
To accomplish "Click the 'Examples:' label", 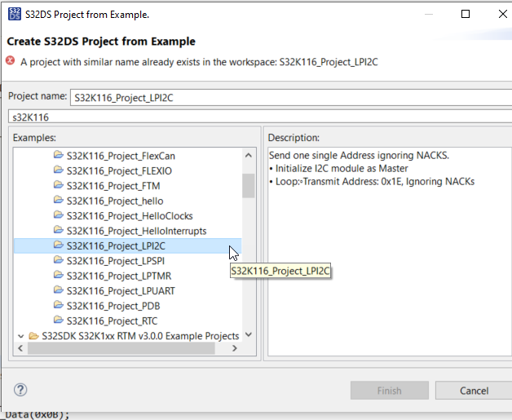I will [x=34, y=138].
